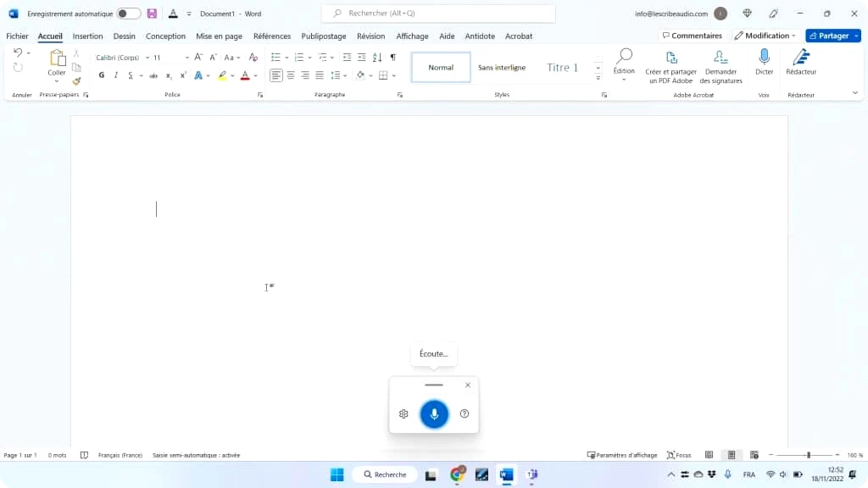Click the Partager button
The image size is (868, 488).
coord(829,36)
